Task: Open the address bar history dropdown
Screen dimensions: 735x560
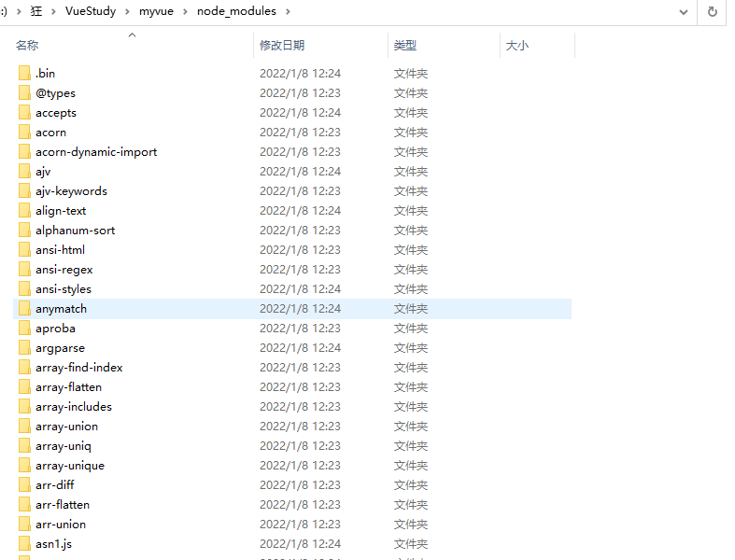Action: pyautogui.click(x=684, y=12)
